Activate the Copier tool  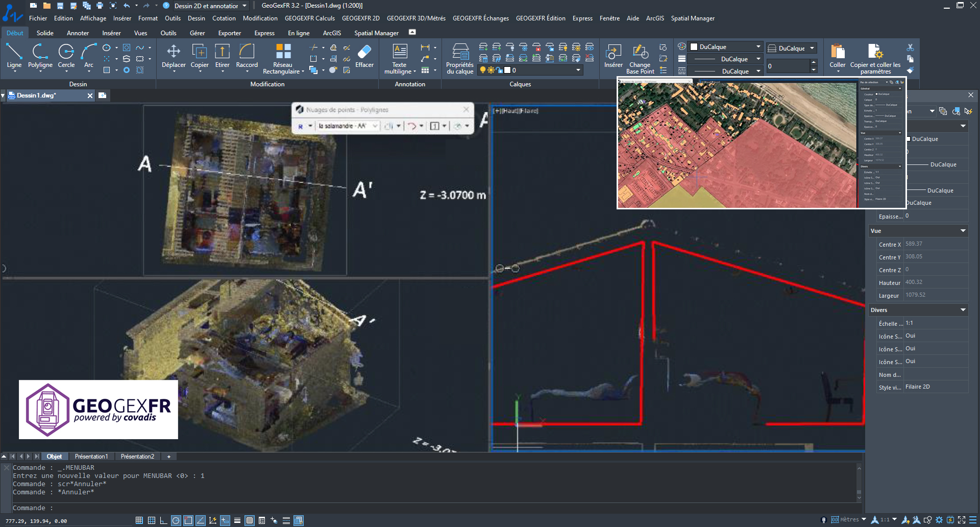tap(200, 56)
